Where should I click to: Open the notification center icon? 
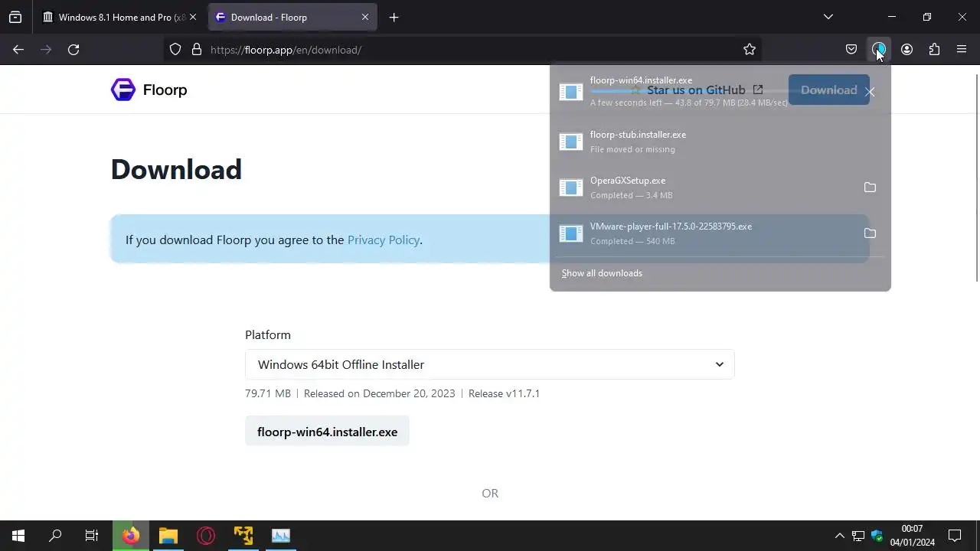[x=955, y=536]
